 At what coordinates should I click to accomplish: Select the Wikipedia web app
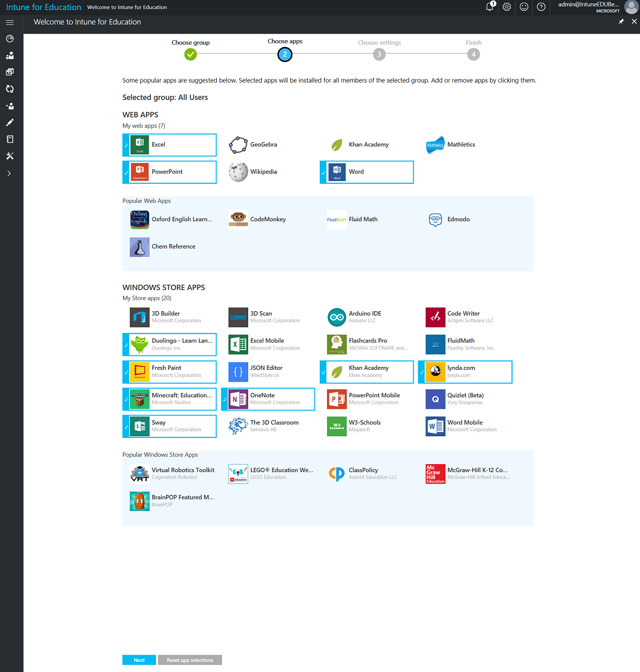click(x=268, y=172)
